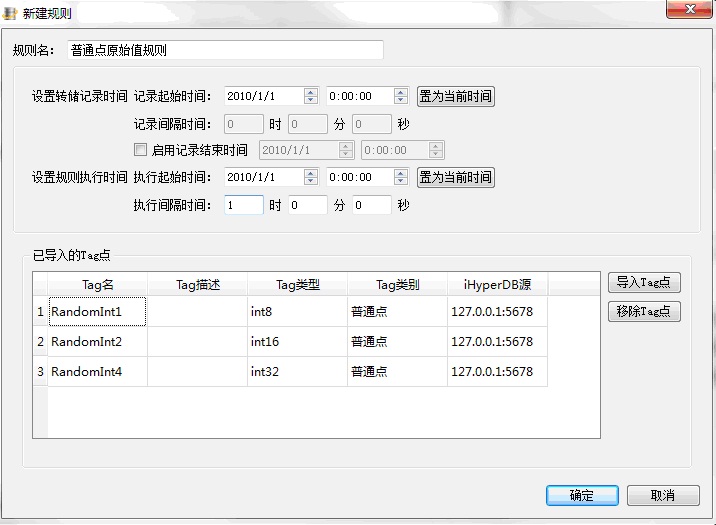716x525 pixels.
Task: Click the 记录间隔时间 hours field
Action: [244, 124]
